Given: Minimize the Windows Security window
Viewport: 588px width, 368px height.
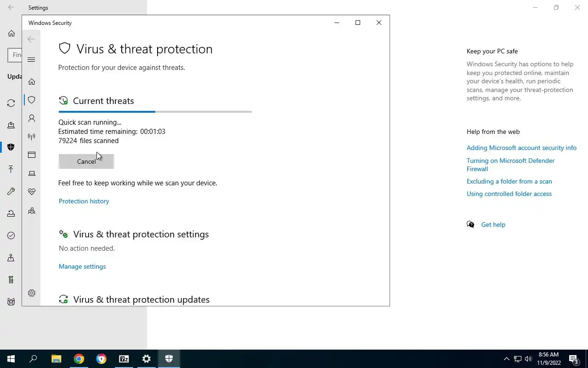Looking at the screenshot, I should coord(337,23).
